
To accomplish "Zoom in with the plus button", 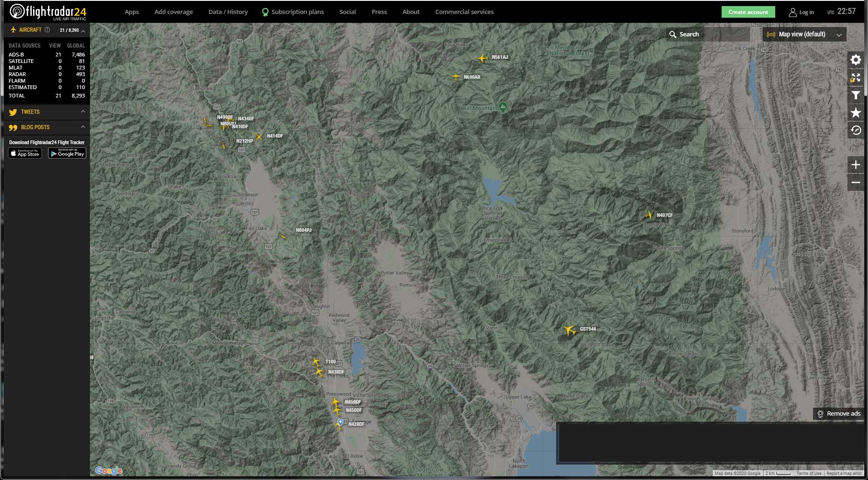I will (x=855, y=165).
